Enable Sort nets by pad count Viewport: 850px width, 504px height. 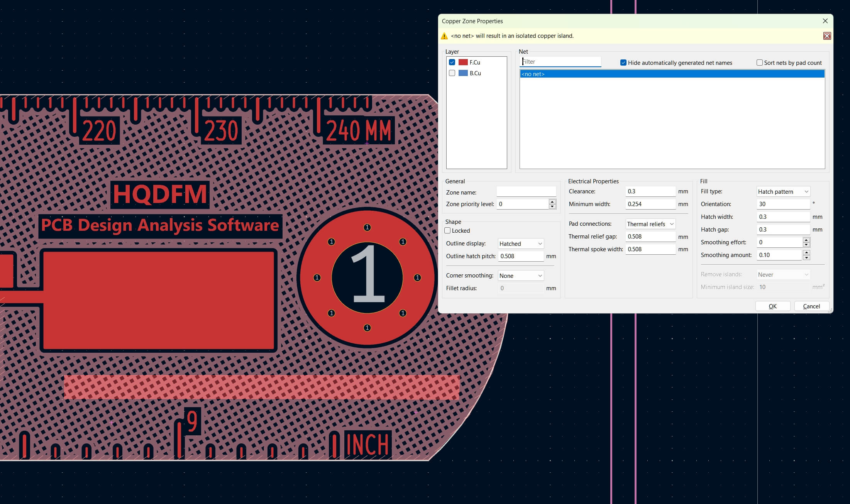(x=759, y=63)
